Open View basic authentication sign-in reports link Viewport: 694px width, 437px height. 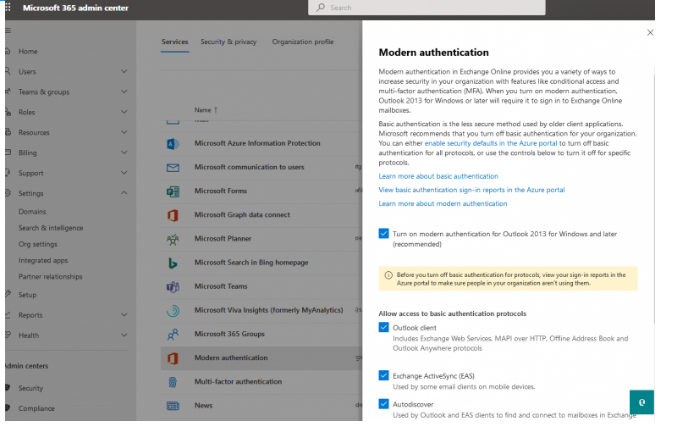click(472, 190)
